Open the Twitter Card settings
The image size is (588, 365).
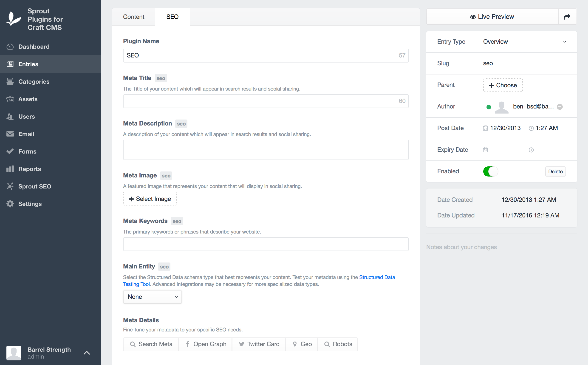click(x=259, y=344)
